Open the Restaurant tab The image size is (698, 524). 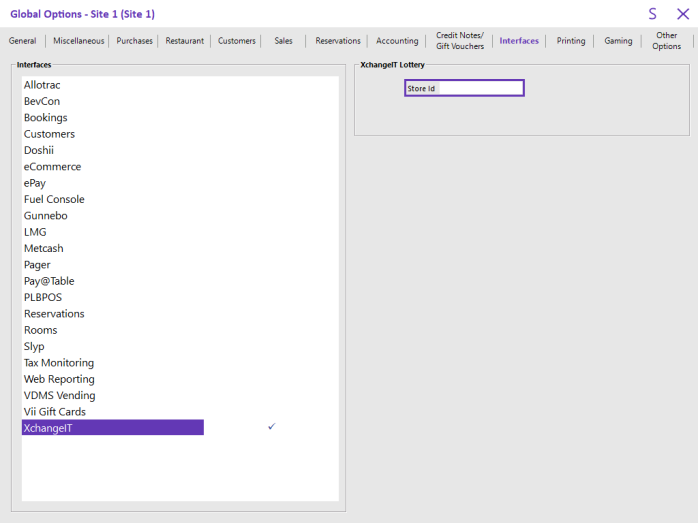coord(184,41)
